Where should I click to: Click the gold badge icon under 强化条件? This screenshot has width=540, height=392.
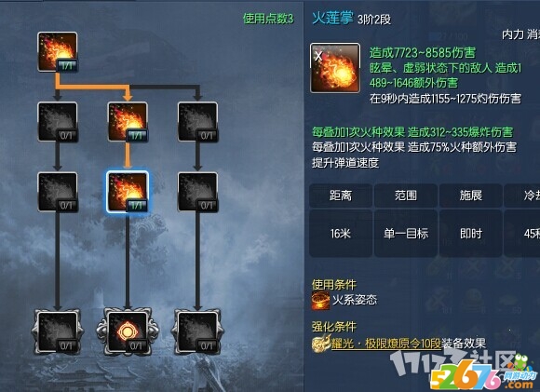[321, 343]
